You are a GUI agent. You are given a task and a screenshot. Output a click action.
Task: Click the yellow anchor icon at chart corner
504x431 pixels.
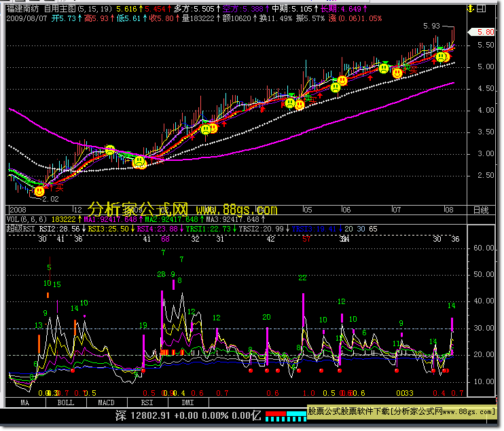[x=471, y=9]
